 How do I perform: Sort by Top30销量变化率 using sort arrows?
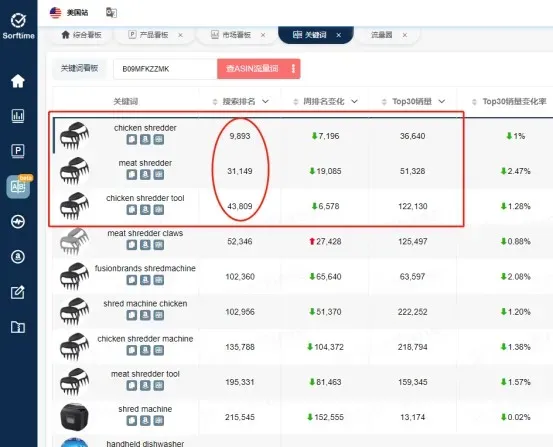coord(474,102)
